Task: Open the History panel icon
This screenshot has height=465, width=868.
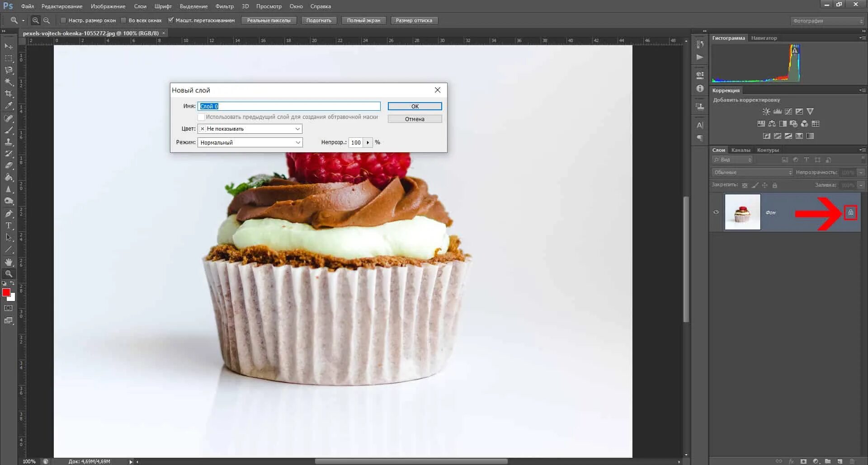Action: pos(700,44)
